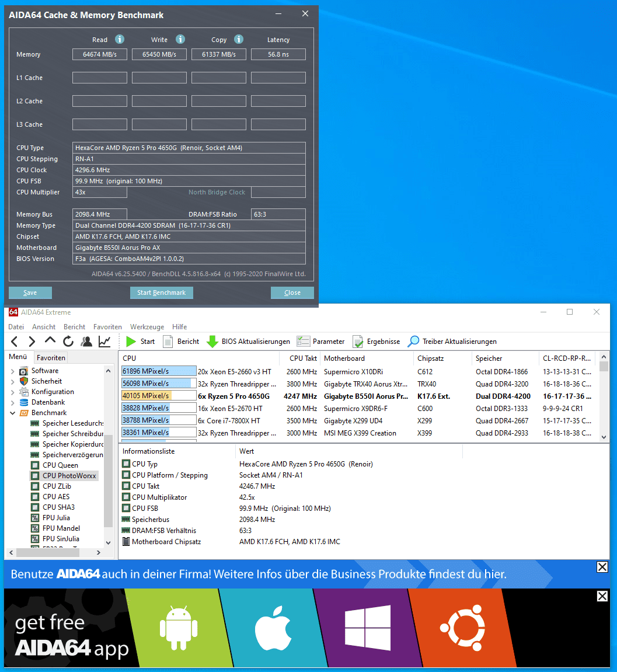617x672 pixels.
Task: Open Ergebnisse results
Action: click(x=376, y=342)
